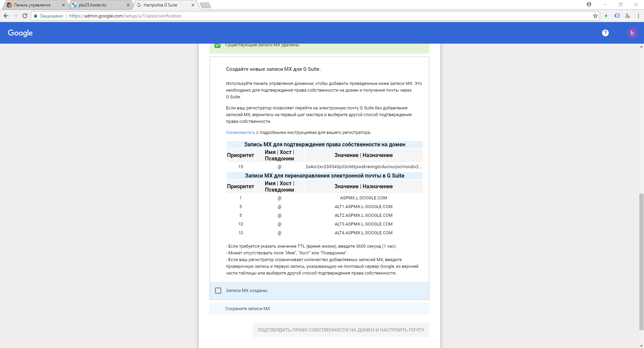Viewport: 644px width, 348px height.
Task: Click the 'Существующие записи MX удалены' text
Action: 262,45
